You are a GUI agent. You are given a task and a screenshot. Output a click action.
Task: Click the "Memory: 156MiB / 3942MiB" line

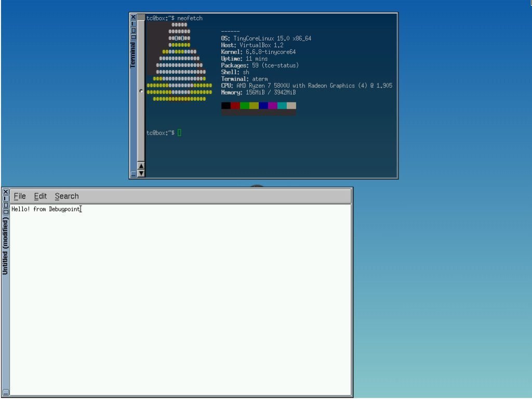coord(258,92)
